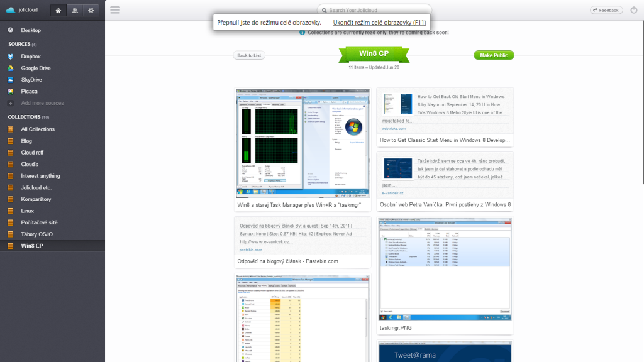Open the settings gear icon
Screen dimensions: 644x362
click(91, 10)
